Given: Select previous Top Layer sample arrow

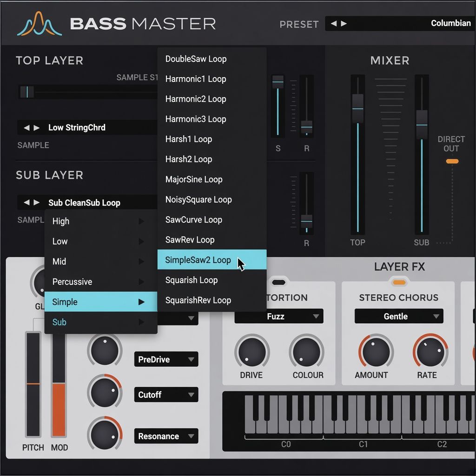Looking at the screenshot, I should coord(26,127).
